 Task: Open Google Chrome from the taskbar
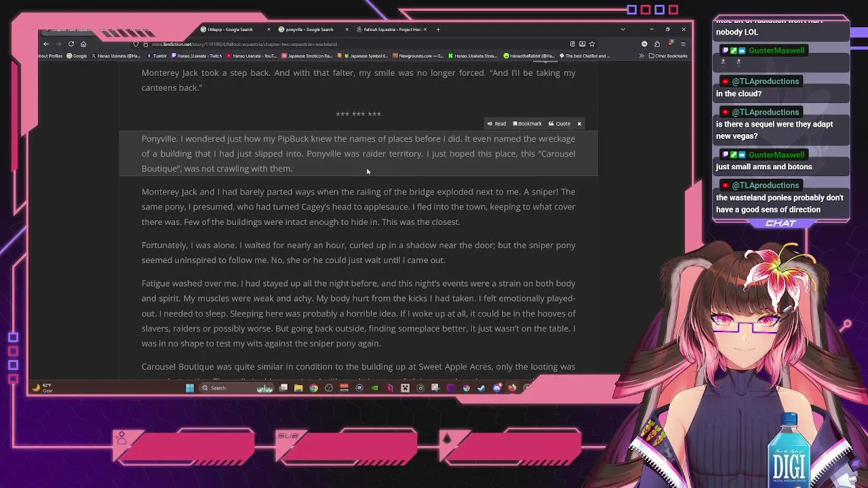point(313,388)
